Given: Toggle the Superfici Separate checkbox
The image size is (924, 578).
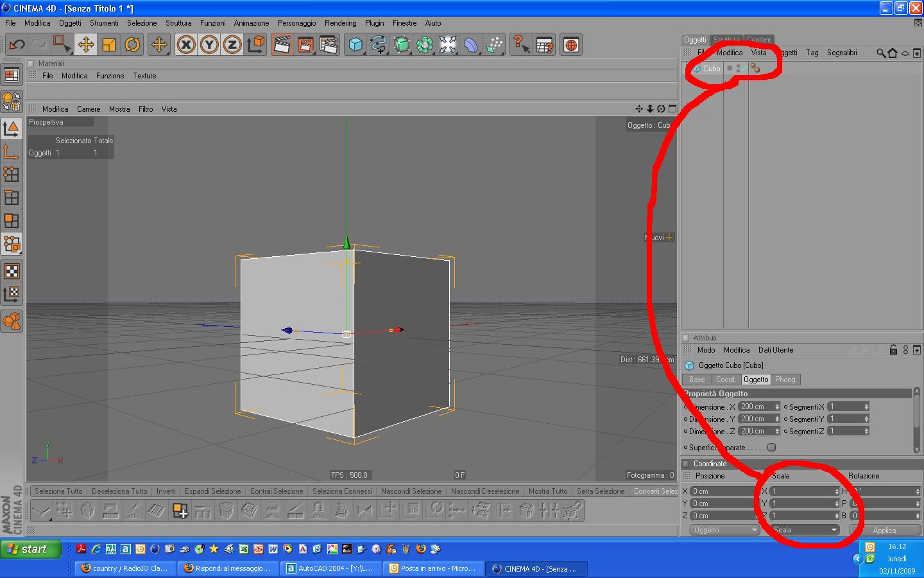Looking at the screenshot, I should click(x=771, y=448).
